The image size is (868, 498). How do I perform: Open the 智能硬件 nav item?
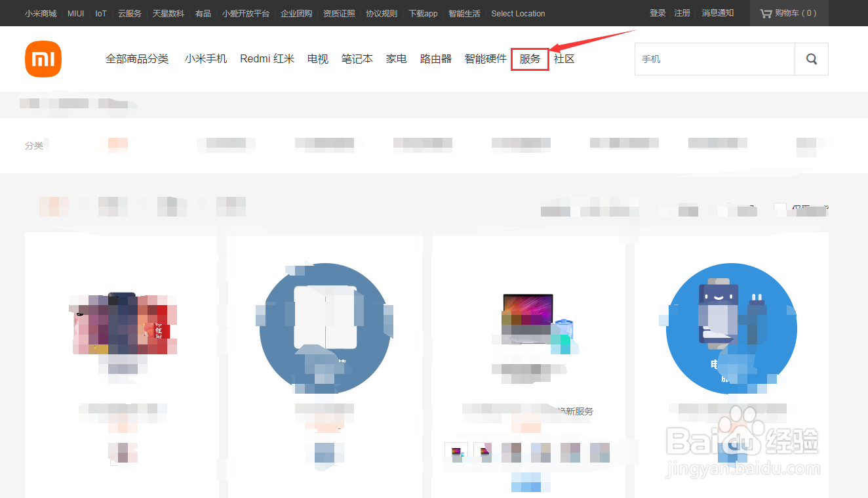pyautogui.click(x=486, y=59)
